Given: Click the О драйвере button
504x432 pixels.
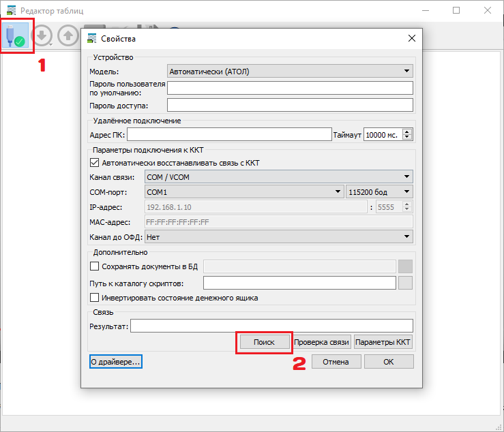Looking at the screenshot, I should 116,362.
